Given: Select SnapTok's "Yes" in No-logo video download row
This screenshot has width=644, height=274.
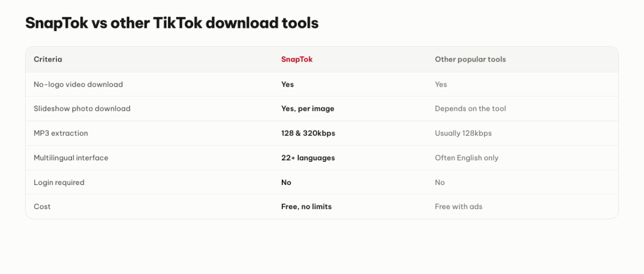Looking at the screenshot, I should pyautogui.click(x=288, y=84).
